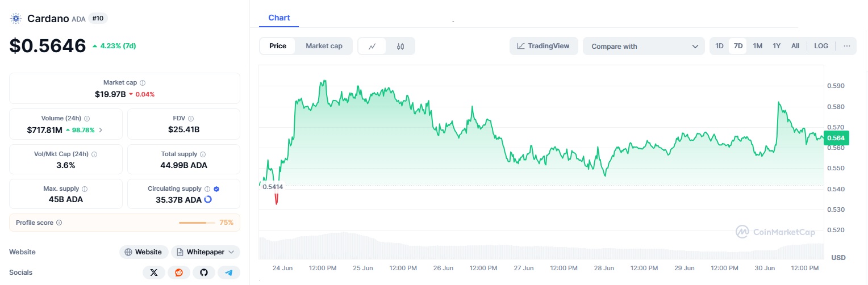Switch chart to Market cap
Viewport: 868px width, 285px height.
324,46
